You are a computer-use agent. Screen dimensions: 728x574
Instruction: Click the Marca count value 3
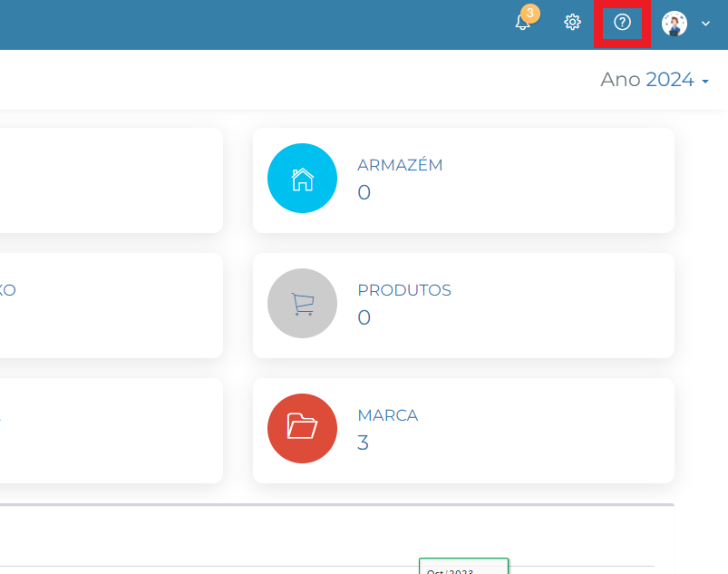[x=363, y=443]
